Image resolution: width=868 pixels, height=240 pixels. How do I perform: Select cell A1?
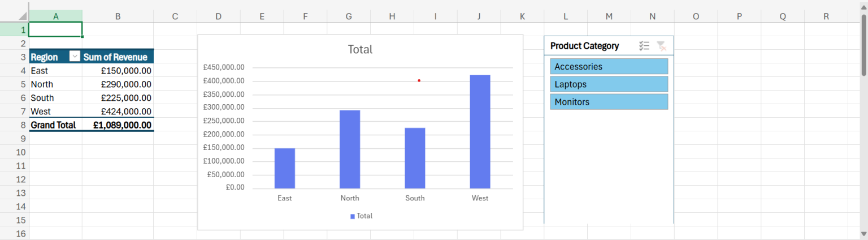55,29
